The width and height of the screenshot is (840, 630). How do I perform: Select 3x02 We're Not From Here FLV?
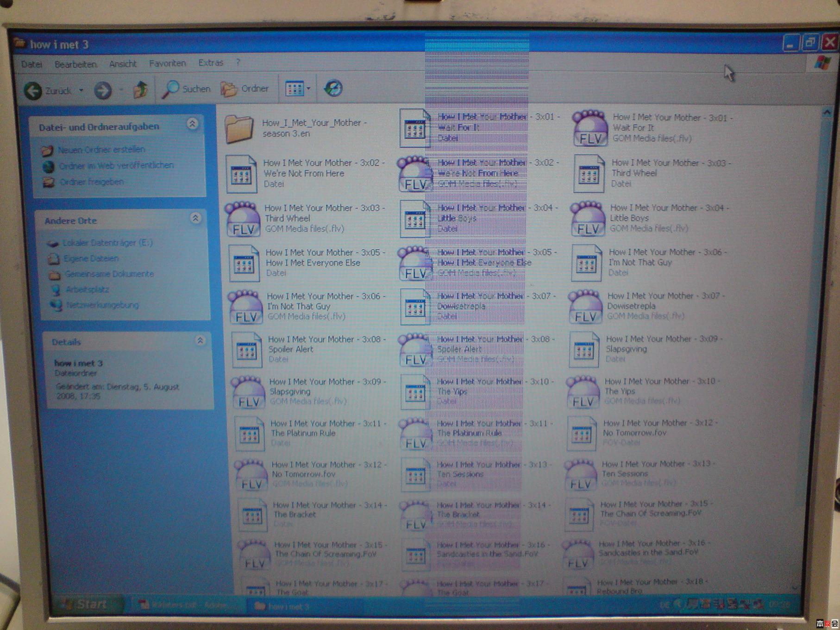coord(478,173)
